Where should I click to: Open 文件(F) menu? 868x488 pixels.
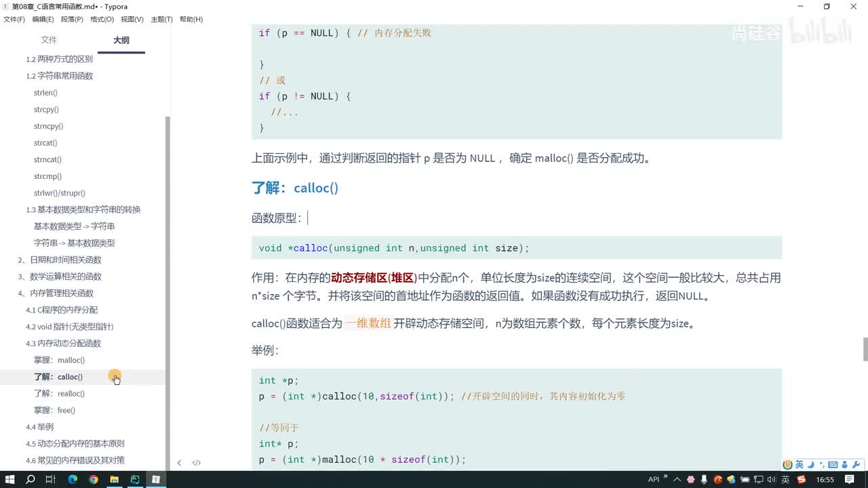coord(14,19)
